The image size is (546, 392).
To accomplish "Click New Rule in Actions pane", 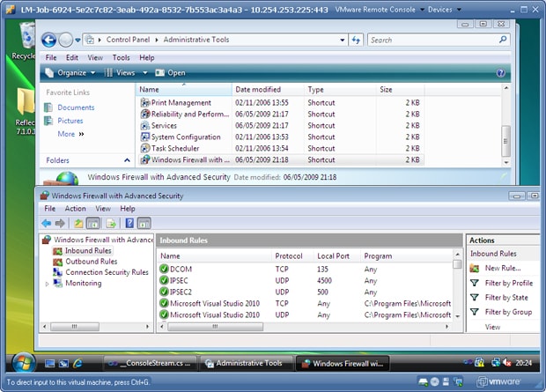I will point(503,268).
